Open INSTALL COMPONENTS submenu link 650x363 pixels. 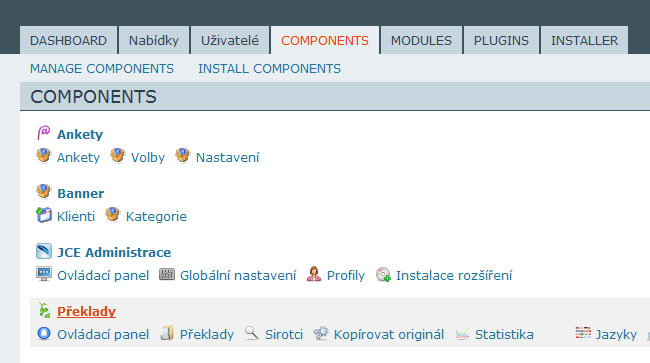(269, 69)
